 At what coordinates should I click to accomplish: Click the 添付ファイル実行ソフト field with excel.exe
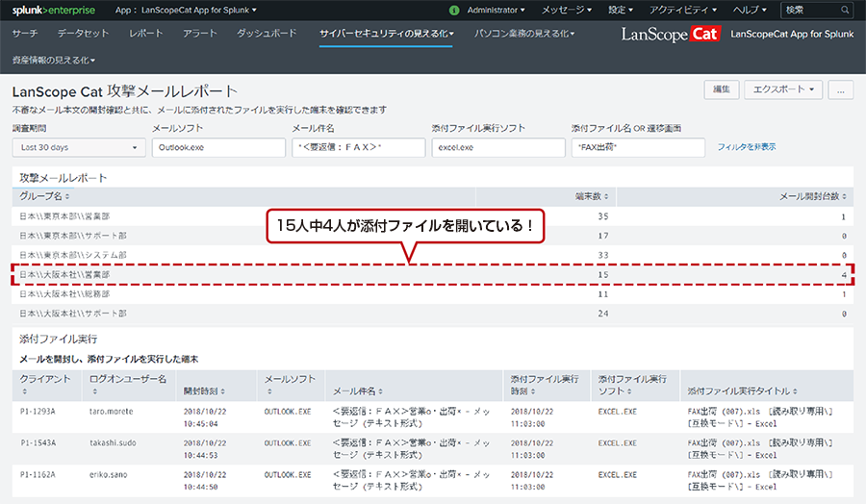(x=498, y=147)
